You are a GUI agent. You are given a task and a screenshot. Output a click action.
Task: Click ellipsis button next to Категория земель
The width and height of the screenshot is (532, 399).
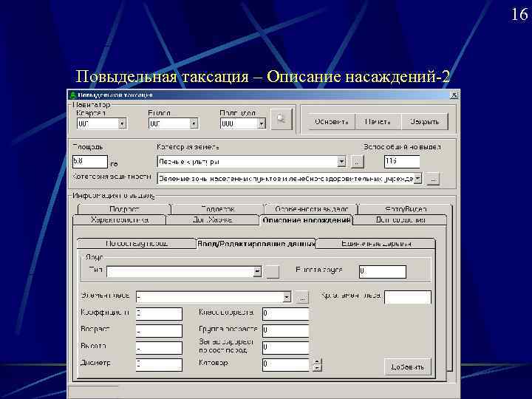coord(357,162)
